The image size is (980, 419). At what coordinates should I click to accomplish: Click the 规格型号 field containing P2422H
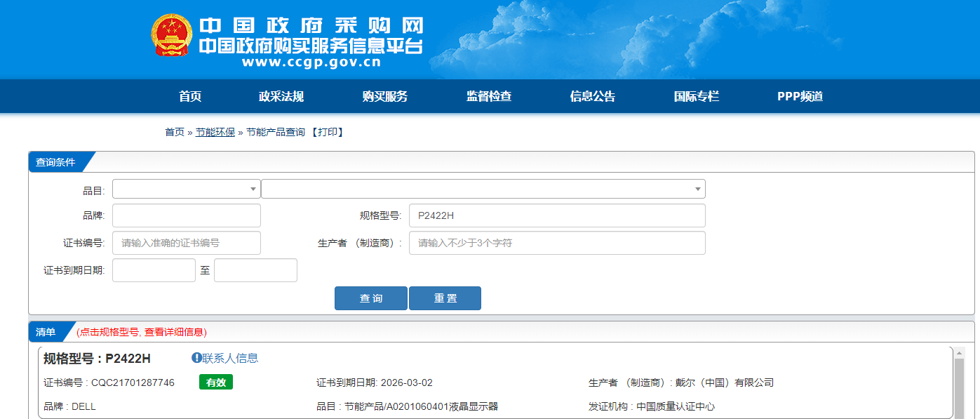tap(556, 215)
